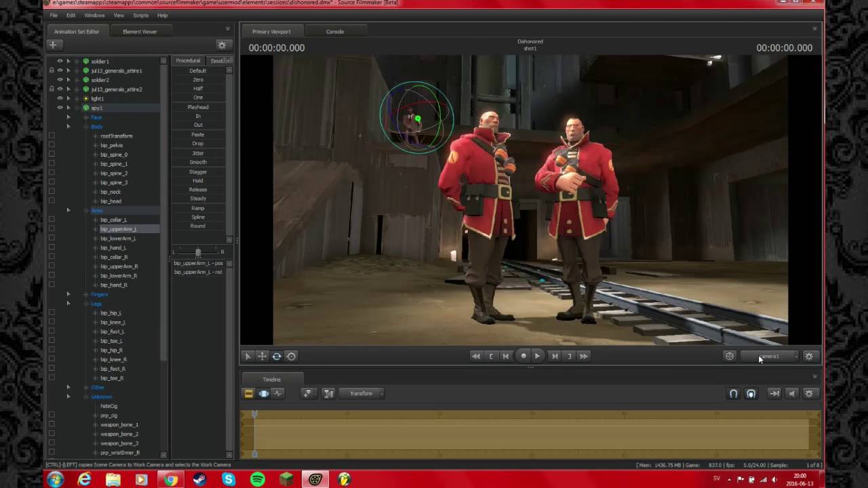This screenshot has width=868, height=488.
Task: Expand the Face group
Action: [x=86, y=117]
